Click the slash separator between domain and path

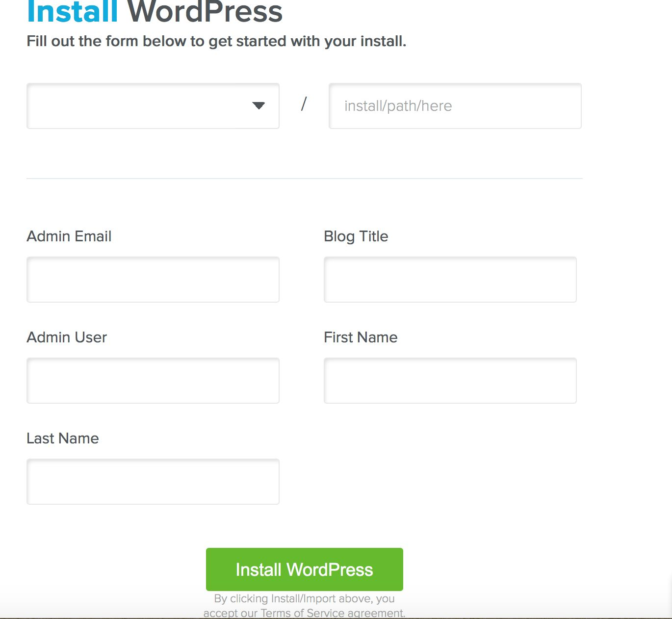[304, 104]
